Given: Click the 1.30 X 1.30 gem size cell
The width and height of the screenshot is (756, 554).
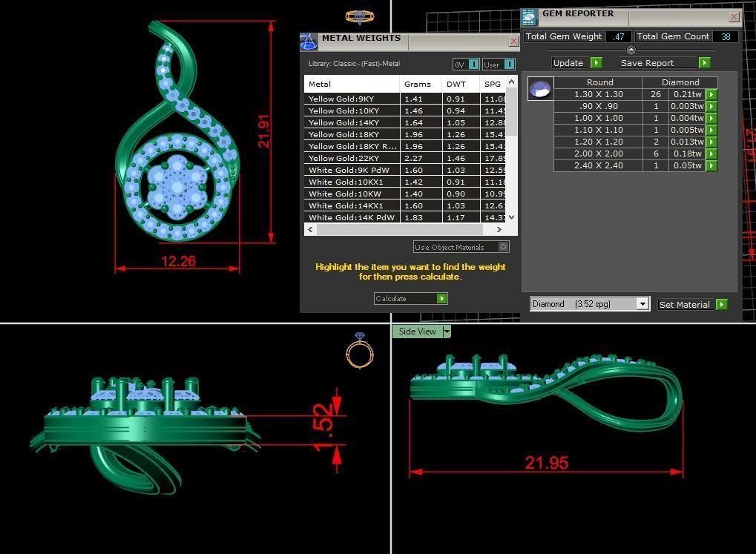Looking at the screenshot, I should click(598, 94).
